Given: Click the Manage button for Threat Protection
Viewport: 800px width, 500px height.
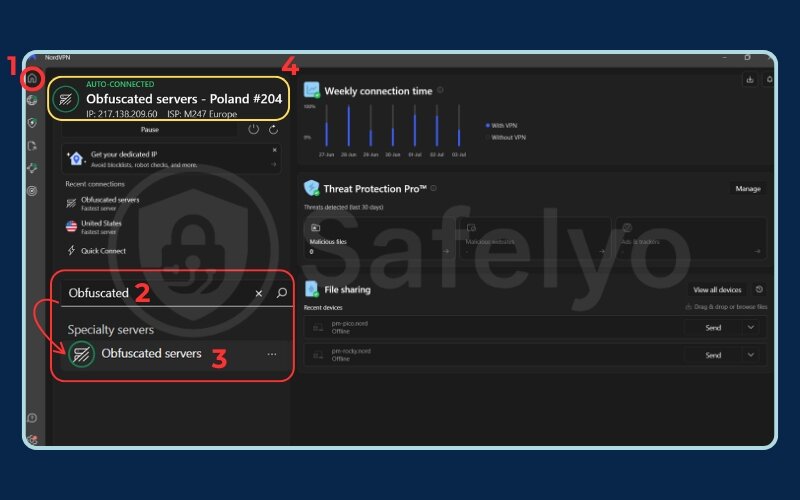Looking at the screenshot, I should (747, 188).
